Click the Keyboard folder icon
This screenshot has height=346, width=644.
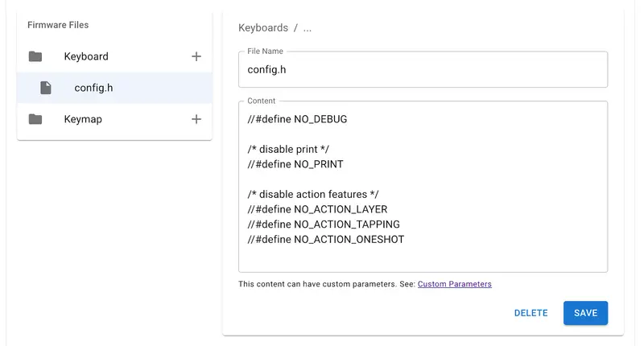(35, 56)
